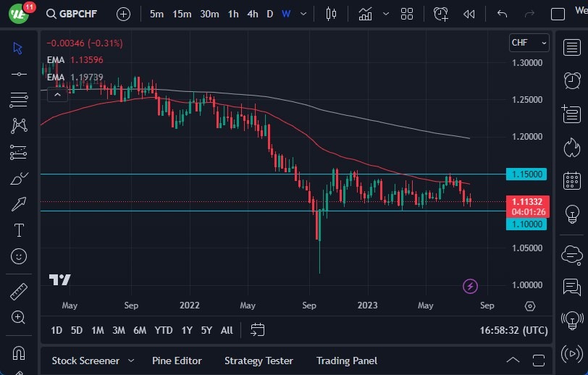
Task: Switch to the weekly W timeframe
Action: (286, 14)
